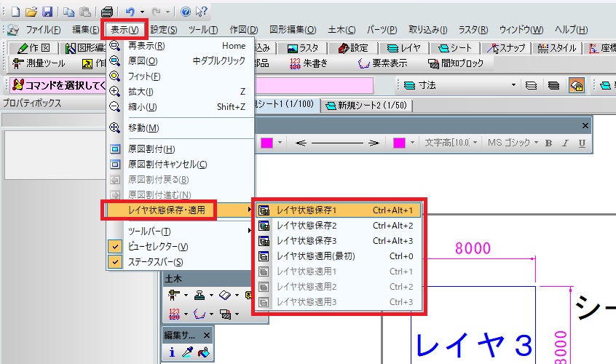Click the Bold B text icon
Image resolution: width=616 pixels, height=364 pixels.
point(548,143)
